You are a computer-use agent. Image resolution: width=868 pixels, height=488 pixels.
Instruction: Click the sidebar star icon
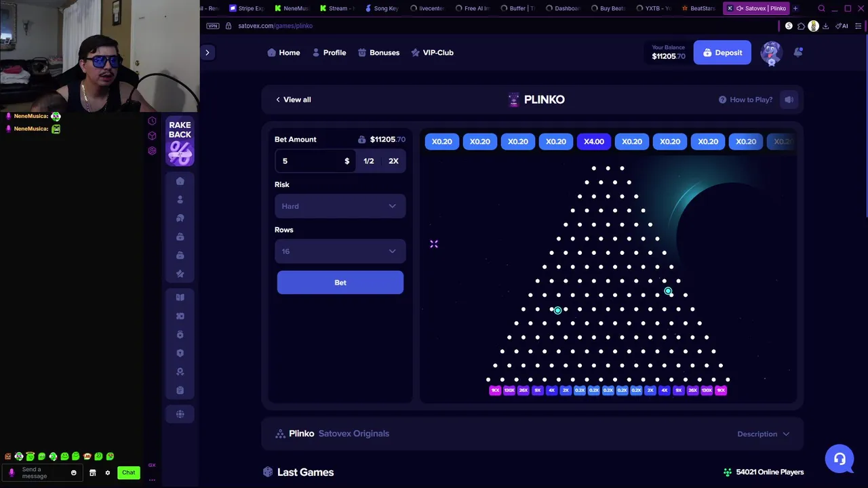(x=180, y=274)
